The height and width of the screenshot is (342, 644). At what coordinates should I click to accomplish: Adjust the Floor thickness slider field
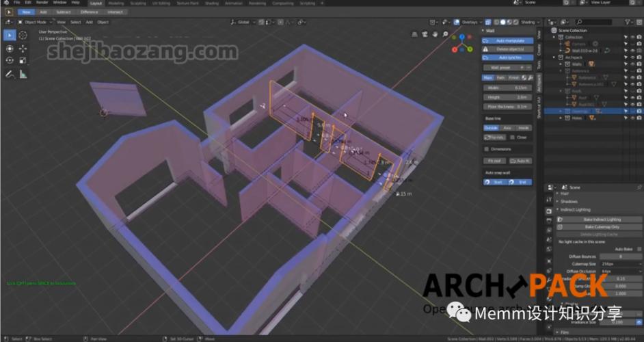coord(508,107)
